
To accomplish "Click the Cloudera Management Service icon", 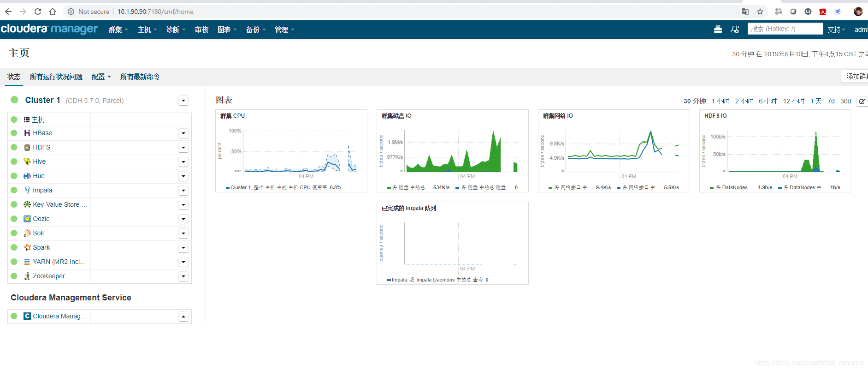I will (27, 316).
